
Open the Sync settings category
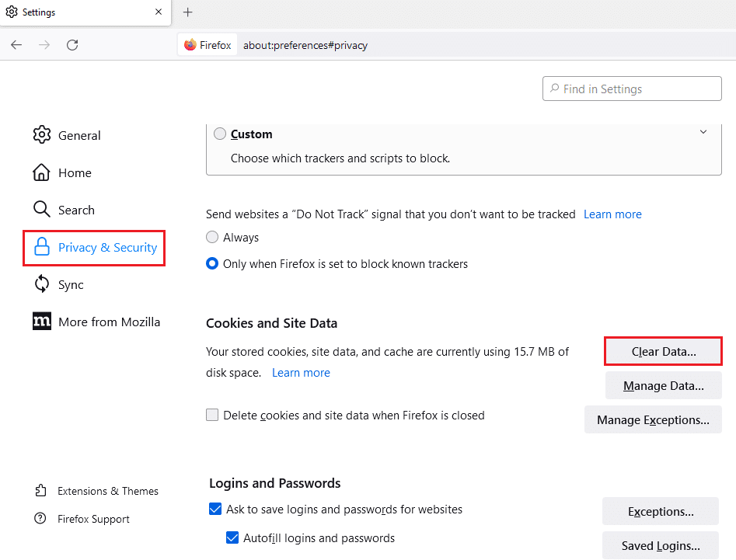click(x=58, y=285)
